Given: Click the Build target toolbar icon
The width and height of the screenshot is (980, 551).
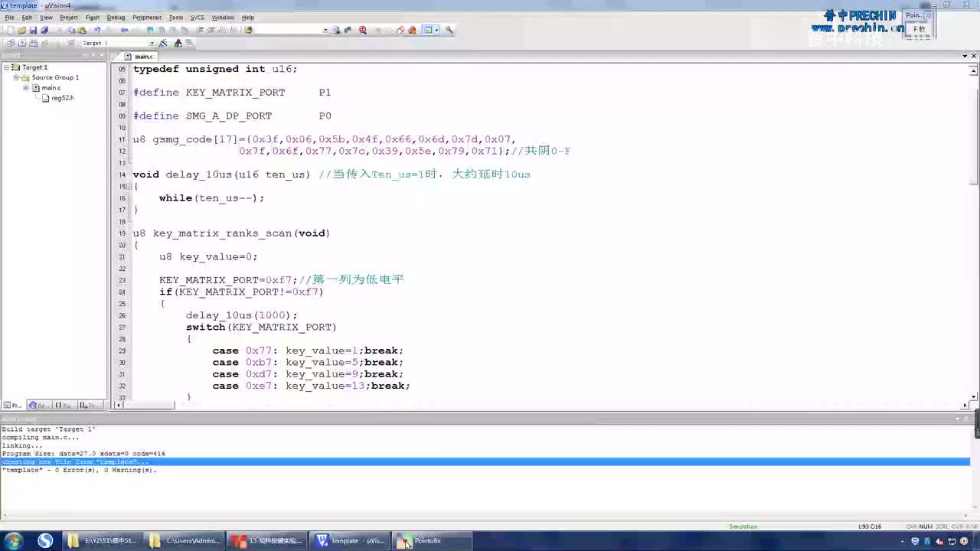Looking at the screenshot, I should tap(22, 43).
